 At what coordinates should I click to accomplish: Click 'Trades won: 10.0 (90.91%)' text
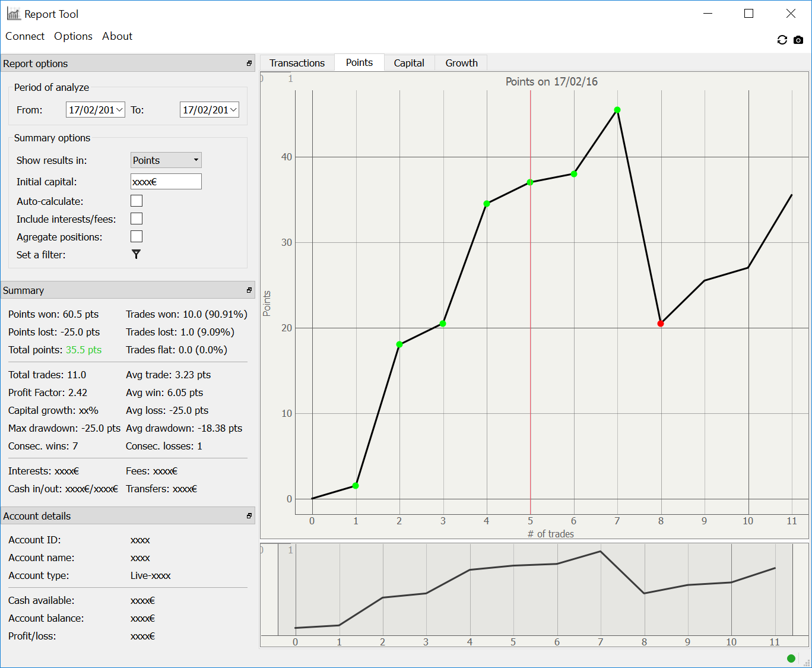[186, 314]
